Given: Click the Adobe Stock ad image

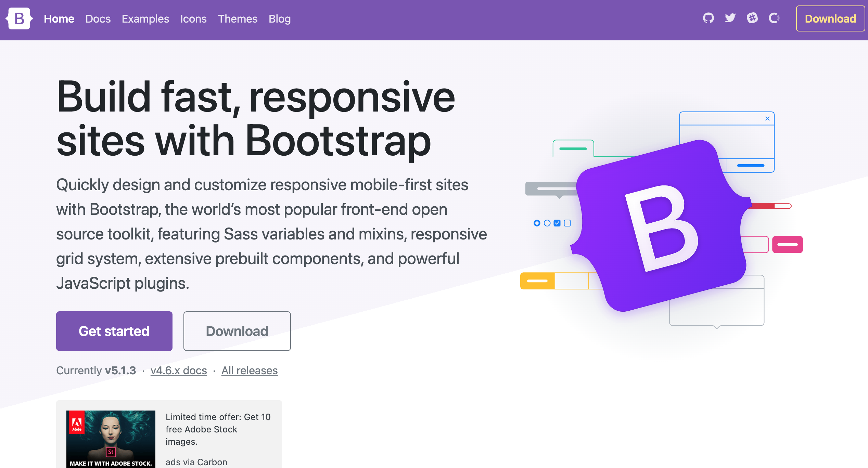Looking at the screenshot, I should (111, 439).
